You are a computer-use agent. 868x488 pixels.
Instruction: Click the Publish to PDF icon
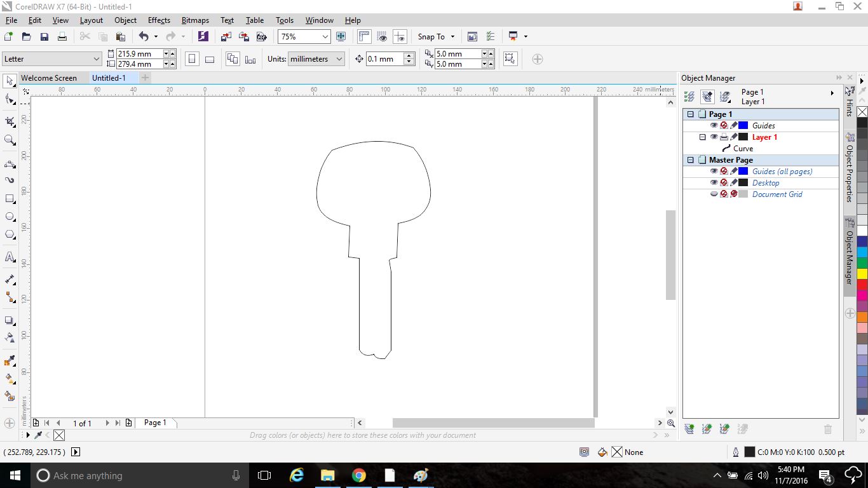pyautogui.click(x=261, y=37)
